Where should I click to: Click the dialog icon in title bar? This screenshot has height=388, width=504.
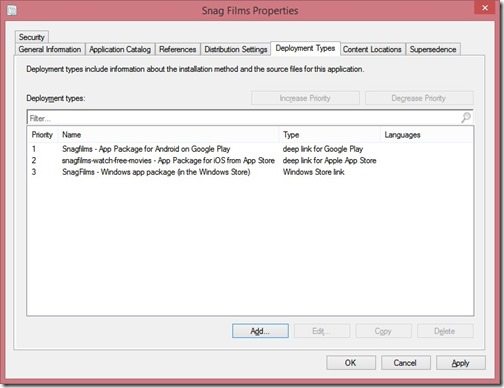pyautogui.click(x=12, y=10)
